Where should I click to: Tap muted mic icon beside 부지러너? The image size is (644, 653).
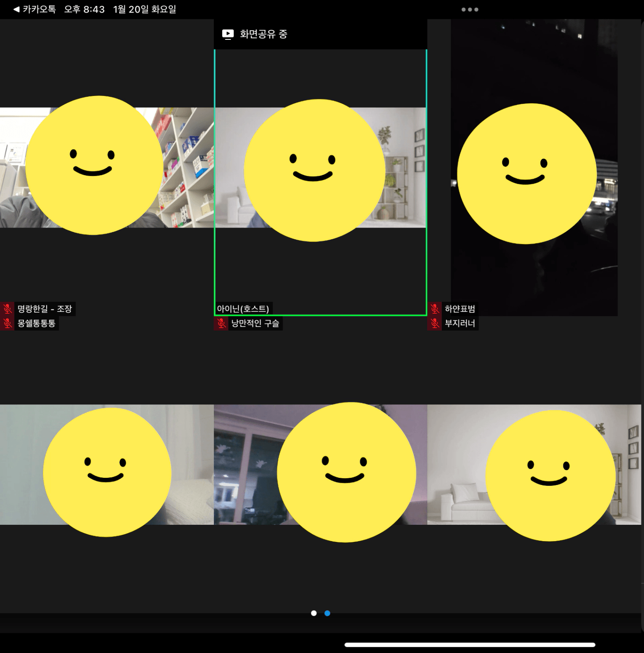[435, 323]
